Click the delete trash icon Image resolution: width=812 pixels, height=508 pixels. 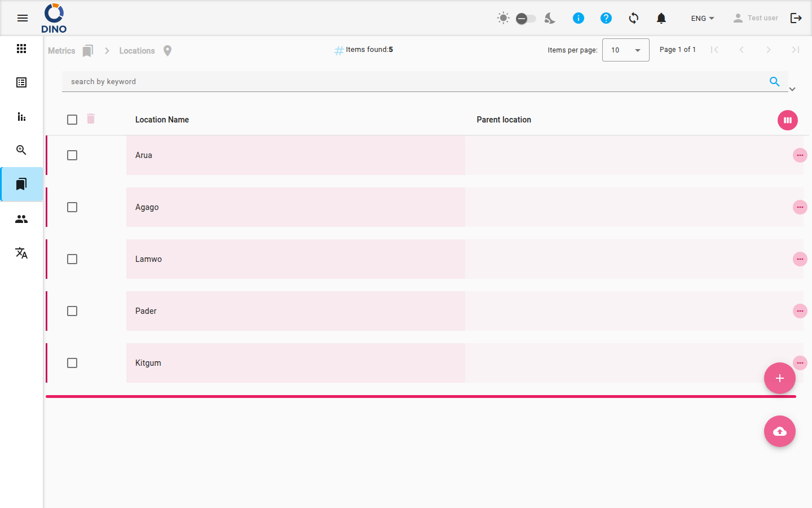pos(91,119)
